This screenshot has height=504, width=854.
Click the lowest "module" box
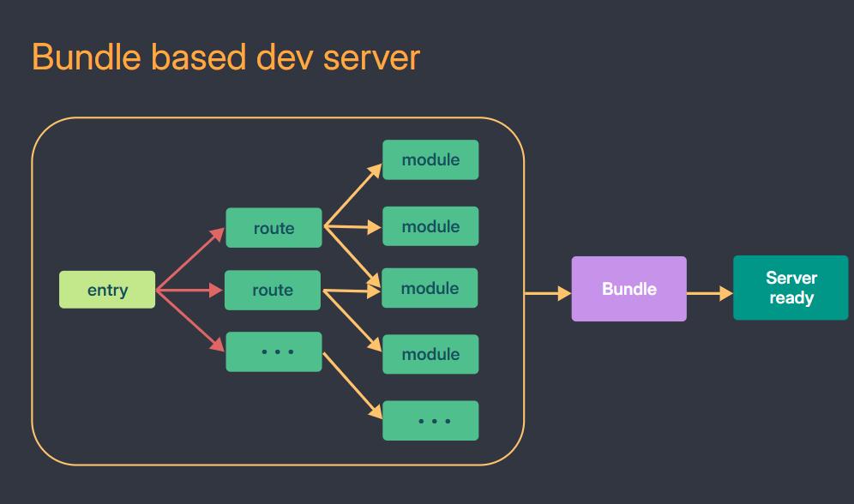[430, 354]
